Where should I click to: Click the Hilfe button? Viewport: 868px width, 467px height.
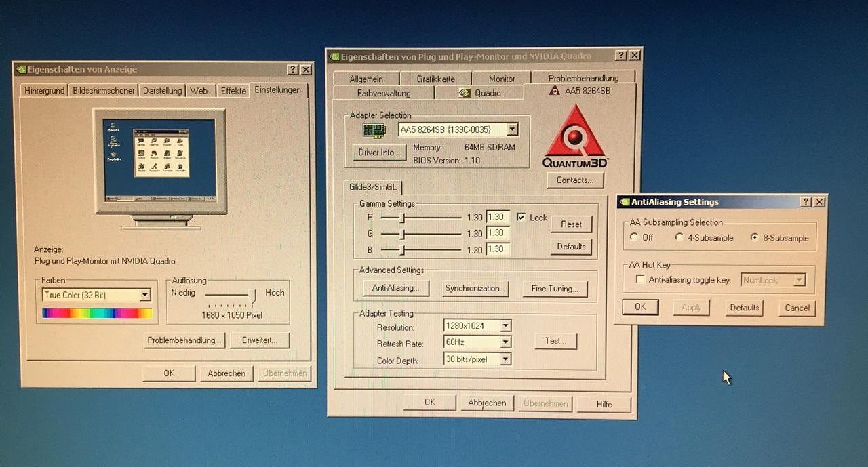coord(604,404)
